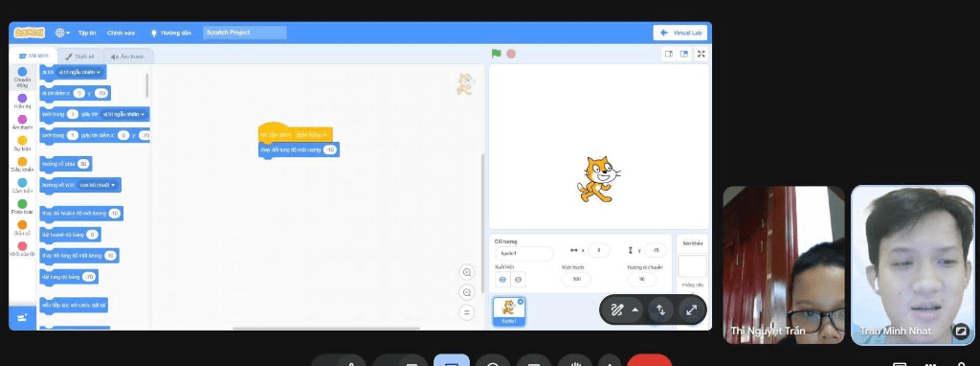Select the Chuyển động motion category
Viewport: 980px width, 366px height.
pos(23,77)
